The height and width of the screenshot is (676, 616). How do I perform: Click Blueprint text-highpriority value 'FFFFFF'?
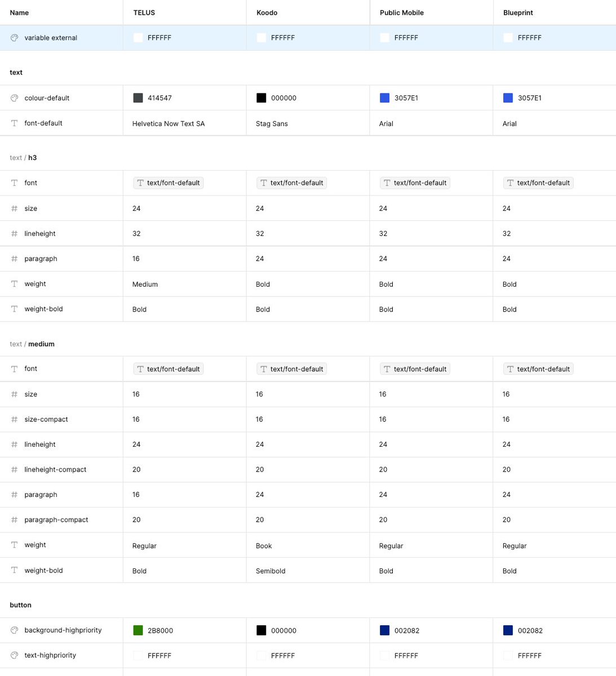tap(530, 656)
